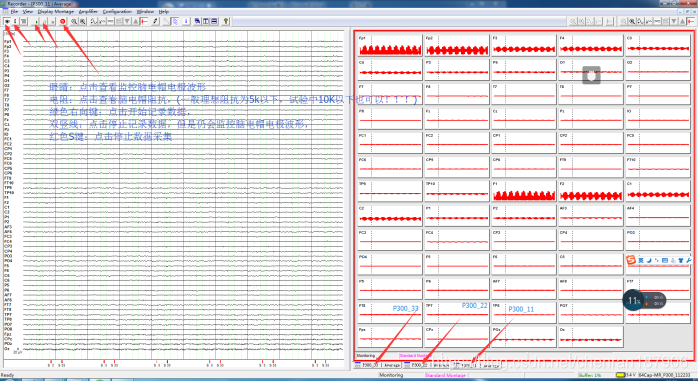Pause recording with the double-bar icon

(x=45, y=21)
